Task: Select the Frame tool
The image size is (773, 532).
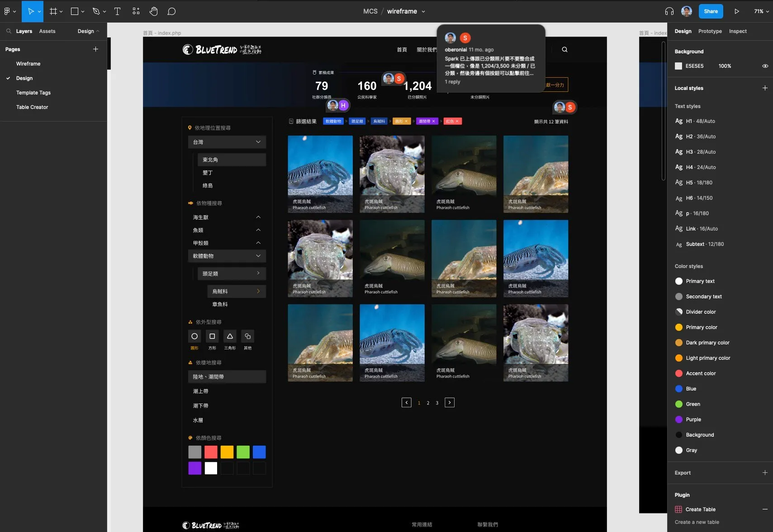Action: point(53,11)
